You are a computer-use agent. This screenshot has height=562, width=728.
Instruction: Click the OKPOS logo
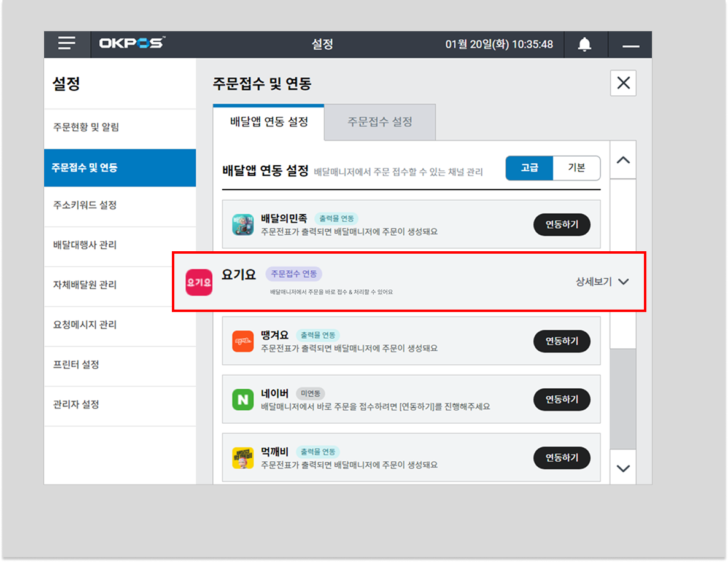(131, 44)
